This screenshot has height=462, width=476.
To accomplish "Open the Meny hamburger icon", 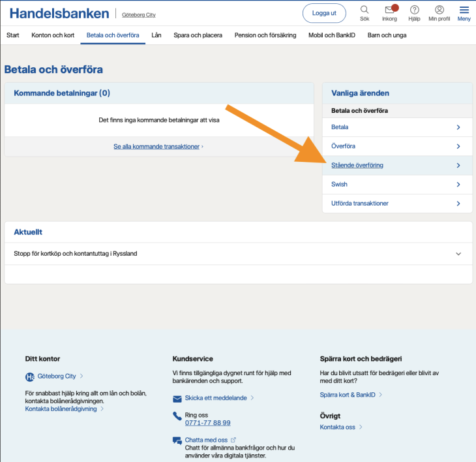I will [464, 10].
